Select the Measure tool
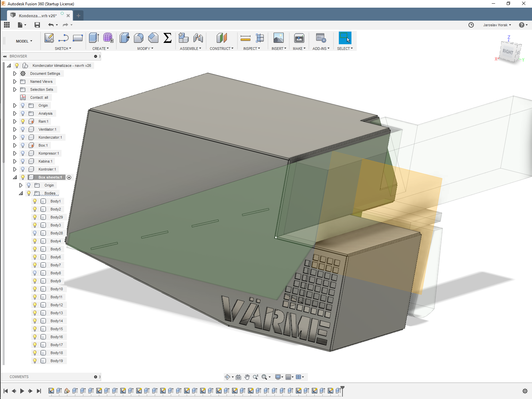This screenshot has width=532, height=399. (x=245, y=38)
